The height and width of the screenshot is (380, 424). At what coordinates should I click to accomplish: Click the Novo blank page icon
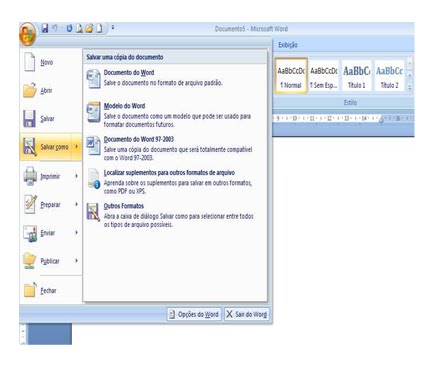[x=29, y=62]
